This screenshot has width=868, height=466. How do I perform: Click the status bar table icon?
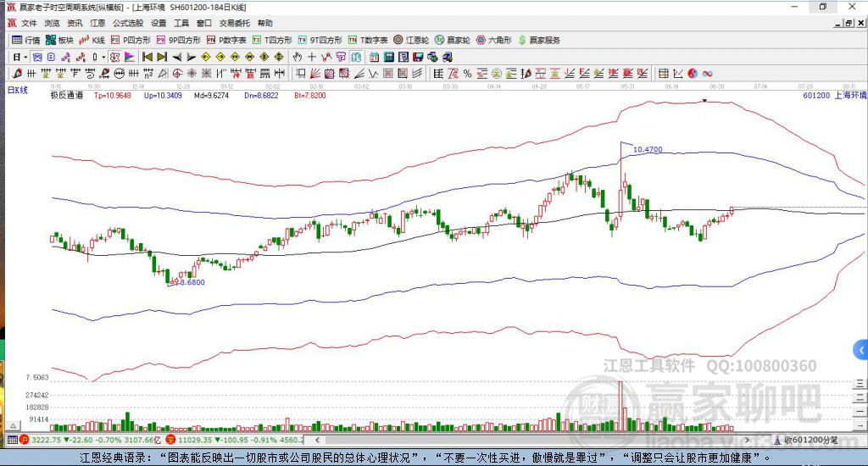[x=12, y=440]
